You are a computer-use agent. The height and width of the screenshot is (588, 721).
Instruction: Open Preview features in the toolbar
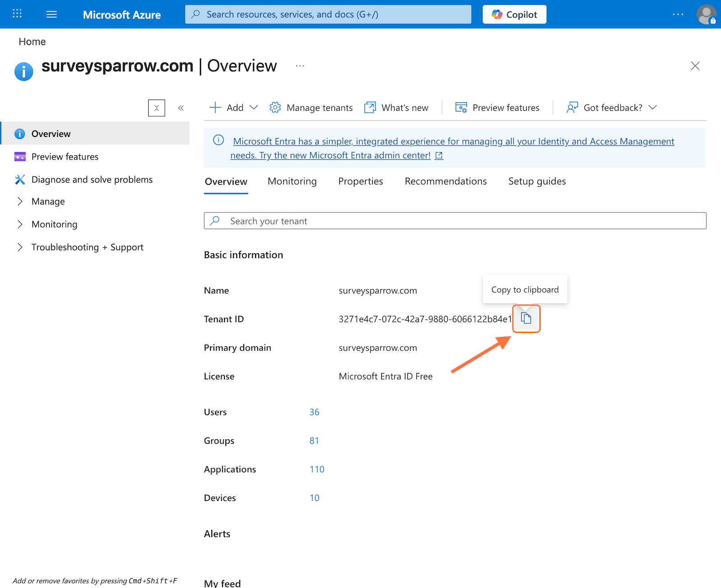(497, 108)
